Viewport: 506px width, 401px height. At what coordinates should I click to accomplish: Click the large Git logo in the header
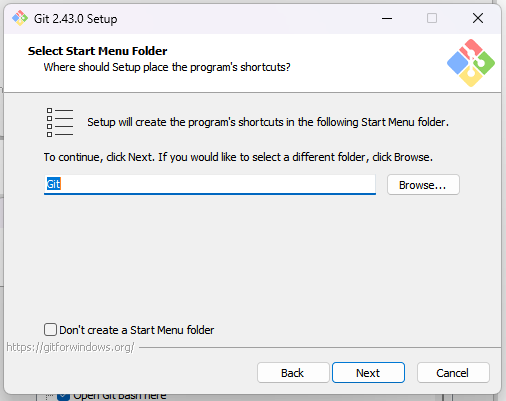pos(471,63)
